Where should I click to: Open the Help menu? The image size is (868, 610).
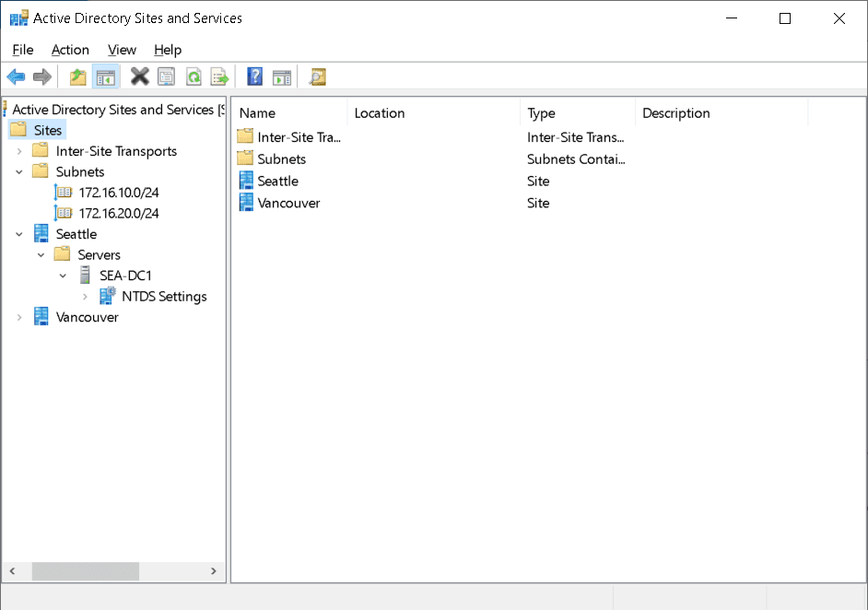[x=168, y=50]
